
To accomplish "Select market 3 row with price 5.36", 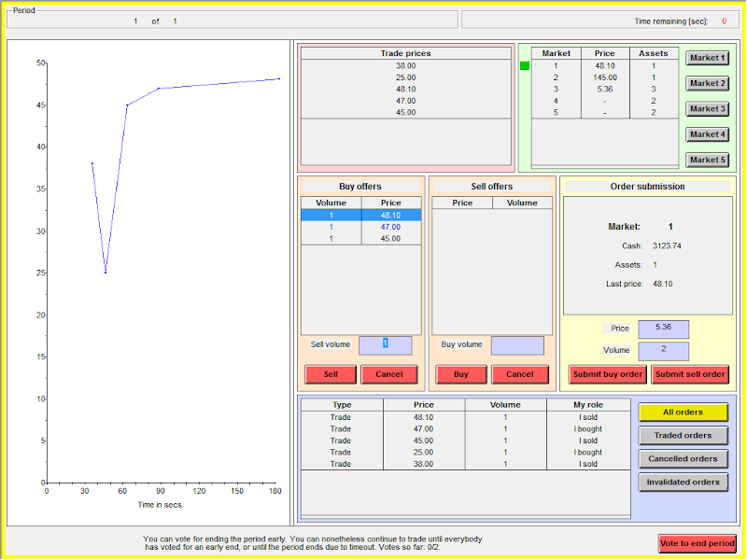I will 605,89.
